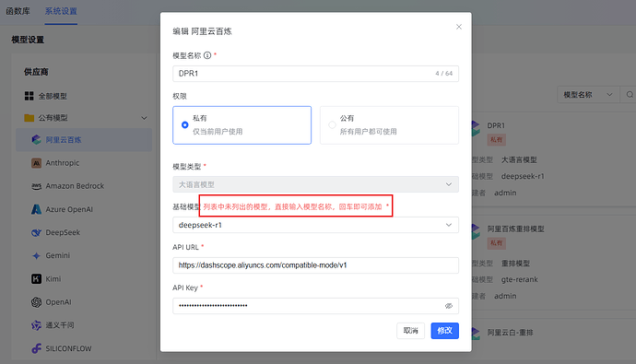
Task: Click the DeepSeek whale icon
Action: coord(36,232)
